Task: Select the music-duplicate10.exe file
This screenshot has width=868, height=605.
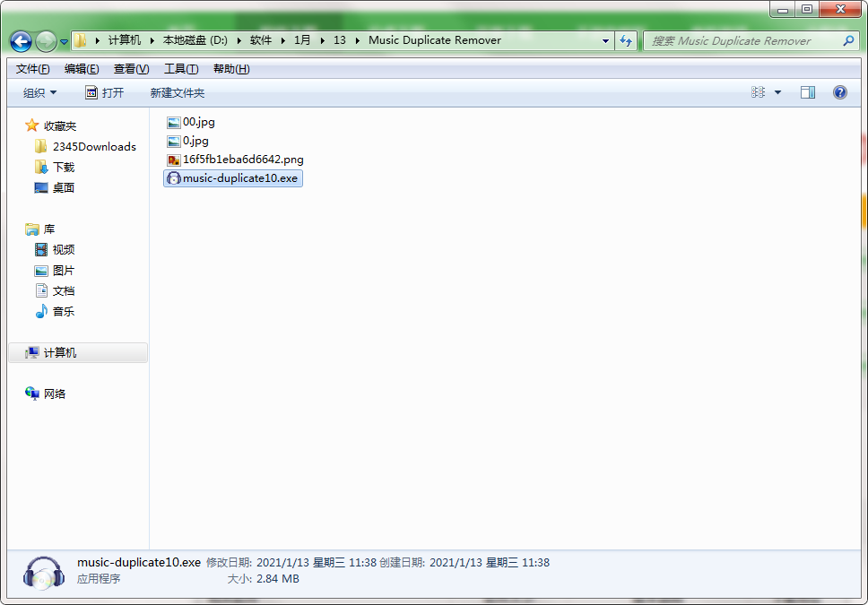Action: 239,178
